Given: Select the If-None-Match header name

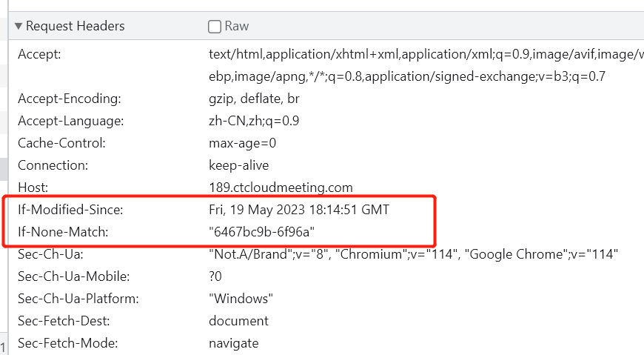Looking at the screenshot, I should tap(63, 232).
